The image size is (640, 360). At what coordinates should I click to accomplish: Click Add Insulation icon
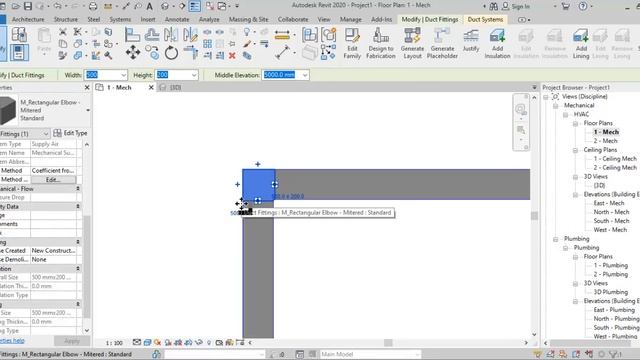tap(497, 43)
